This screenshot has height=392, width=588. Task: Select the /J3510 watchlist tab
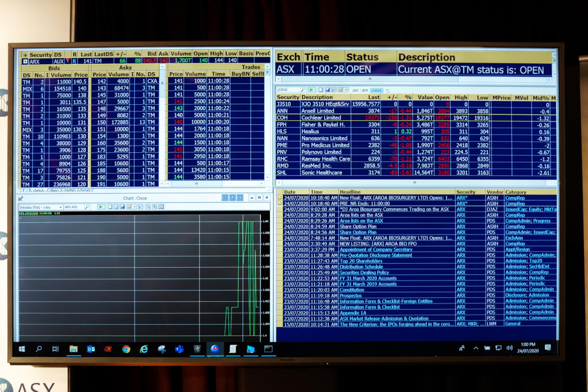point(376,90)
